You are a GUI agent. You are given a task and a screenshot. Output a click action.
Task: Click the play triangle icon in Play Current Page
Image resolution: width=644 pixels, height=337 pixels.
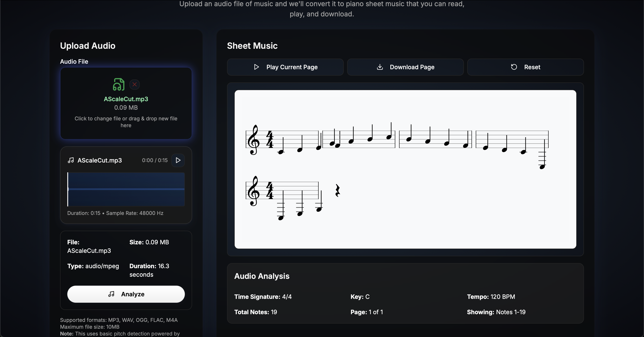click(x=256, y=67)
